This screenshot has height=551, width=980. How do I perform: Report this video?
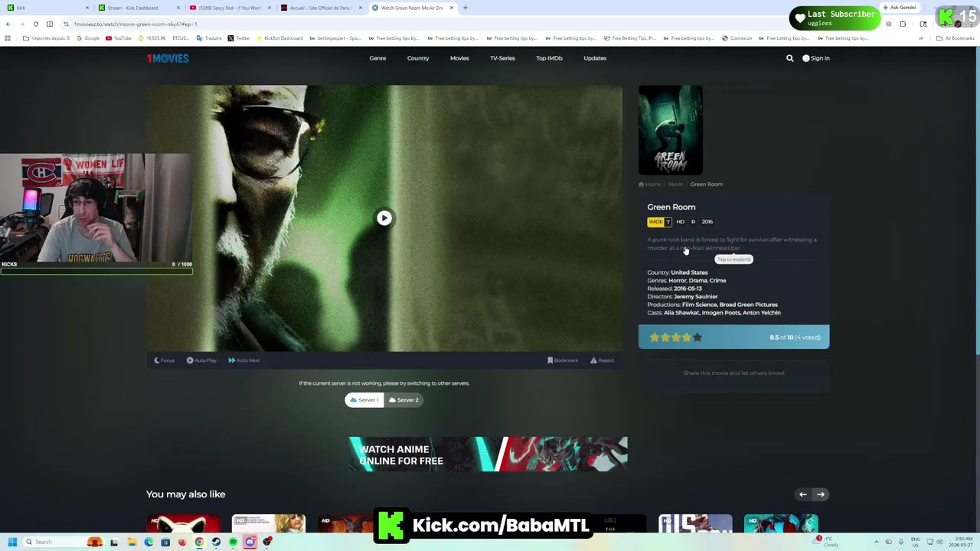coord(602,360)
